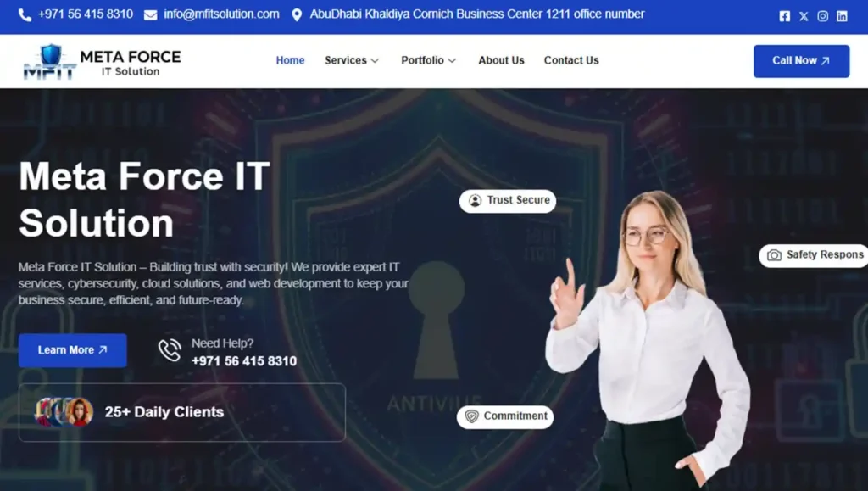Click the info@mfitsolution.com email link
This screenshot has height=491, width=868.
pyautogui.click(x=221, y=14)
